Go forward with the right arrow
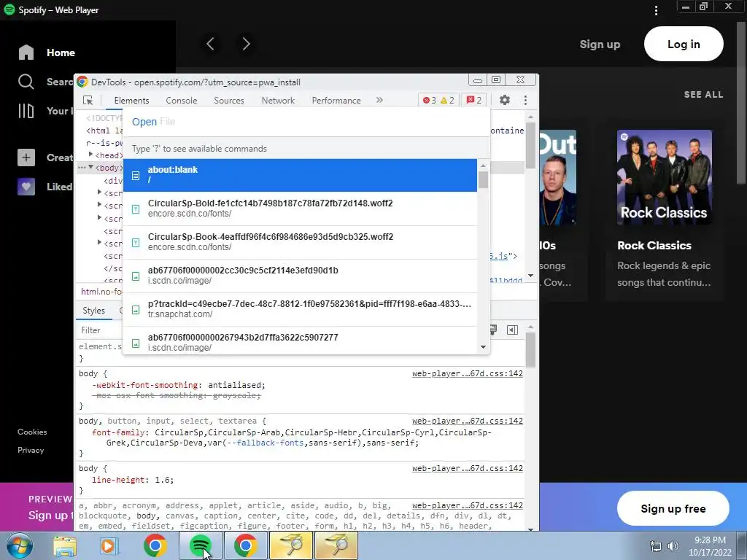This screenshot has height=560, width=747. [246, 44]
